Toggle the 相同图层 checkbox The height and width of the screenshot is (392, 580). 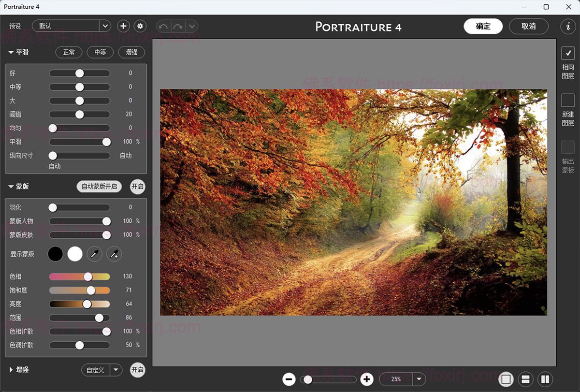coord(567,53)
